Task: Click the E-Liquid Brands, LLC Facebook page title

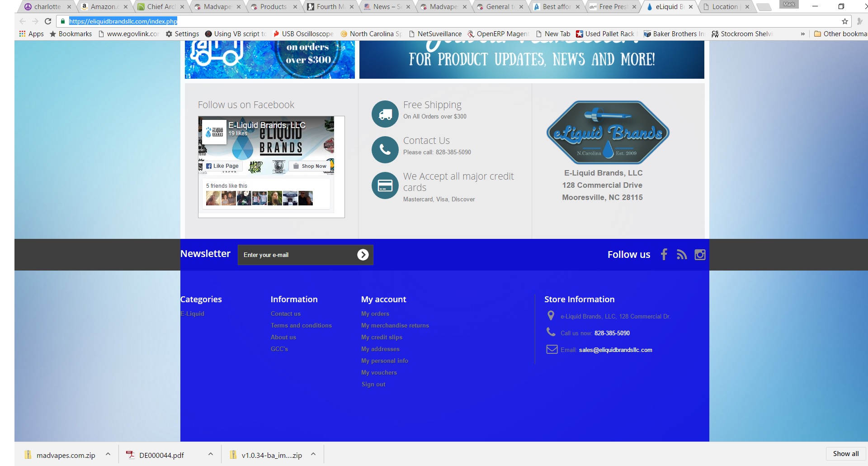Action: pos(267,125)
